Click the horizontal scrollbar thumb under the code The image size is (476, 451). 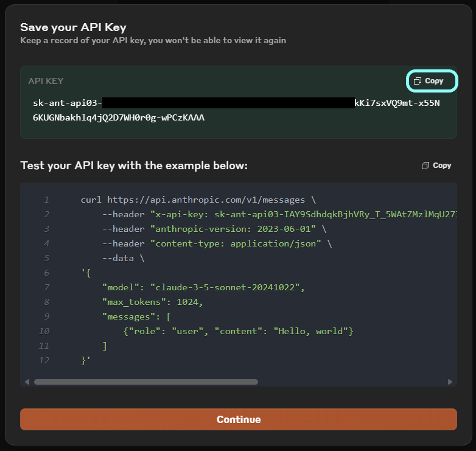(x=146, y=382)
